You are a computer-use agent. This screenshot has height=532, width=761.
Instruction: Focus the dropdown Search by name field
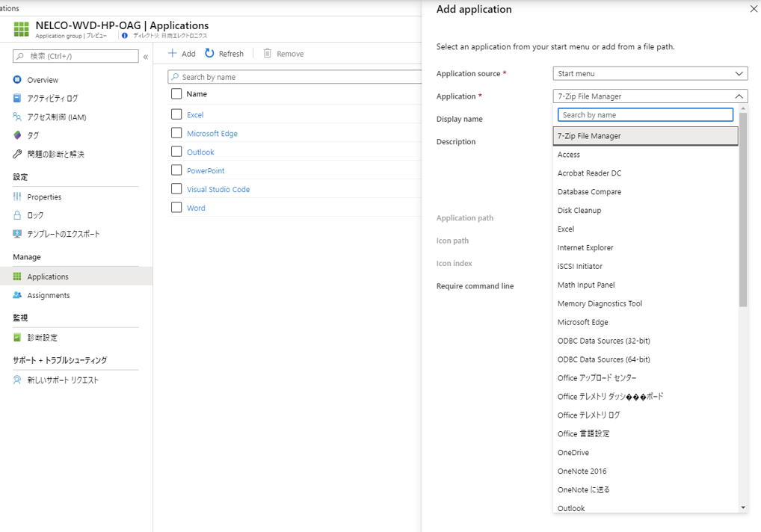coord(646,115)
